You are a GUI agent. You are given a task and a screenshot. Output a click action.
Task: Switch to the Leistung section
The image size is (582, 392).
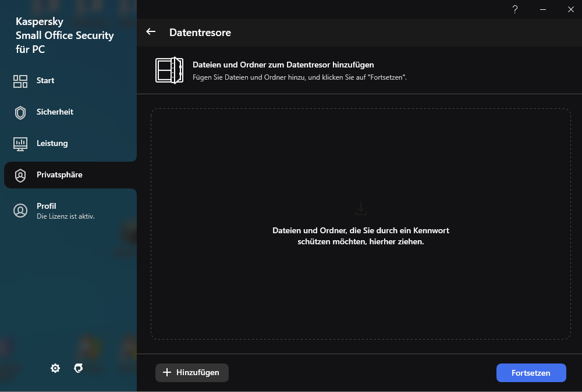[70, 144]
